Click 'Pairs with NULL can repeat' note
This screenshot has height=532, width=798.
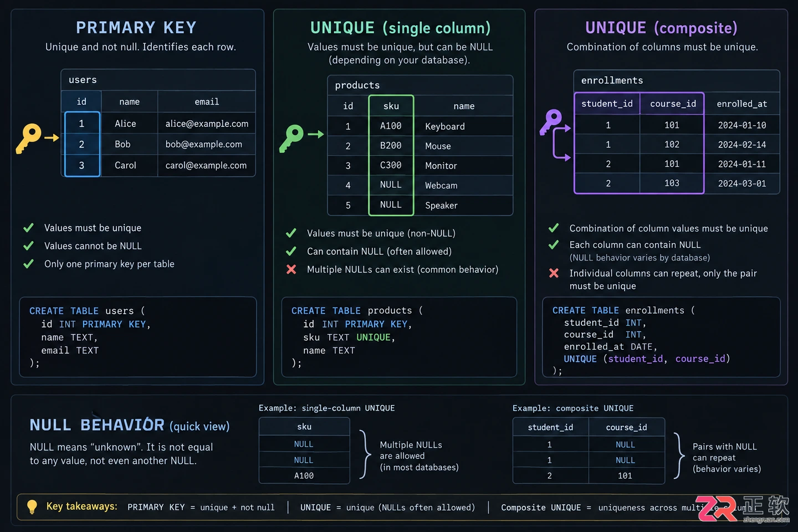coord(727,457)
